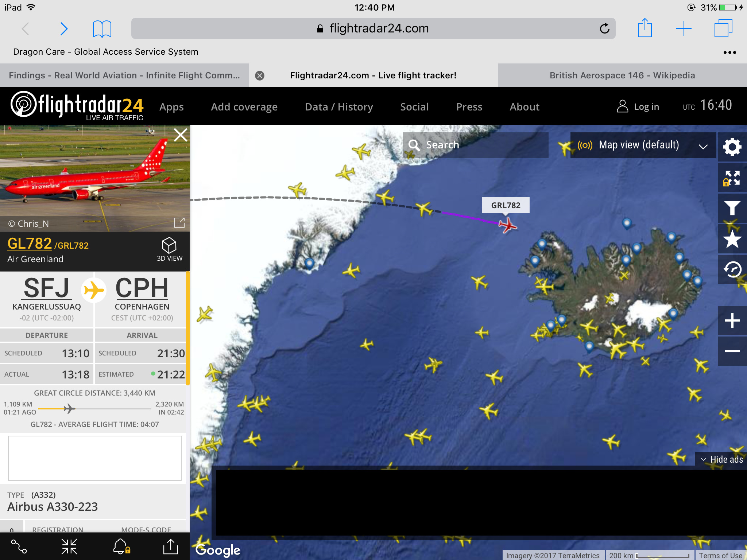The height and width of the screenshot is (560, 747).
Task: Open the flight filter funnel icon
Action: pos(732,208)
